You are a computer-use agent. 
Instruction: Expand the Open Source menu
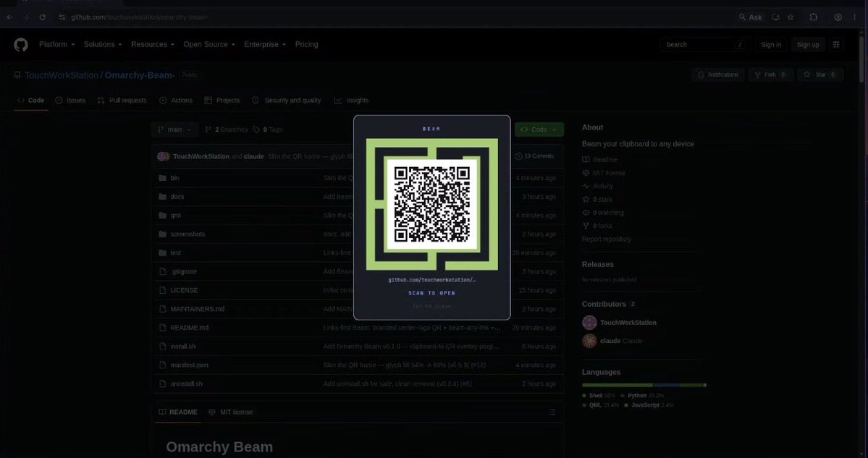click(x=209, y=45)
